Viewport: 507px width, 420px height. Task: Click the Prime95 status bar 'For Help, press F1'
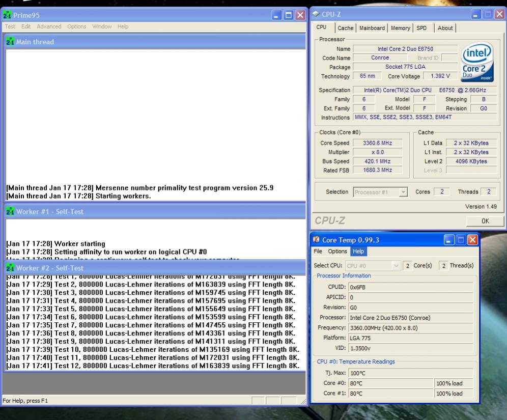coord(25,401)
